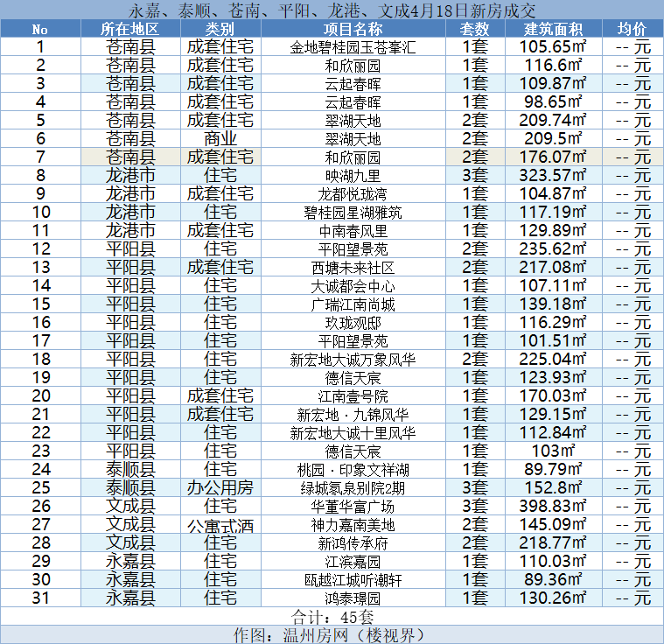This screenshot has width=664, height=644.
Task: Click the project cell 映湖九里
Action: tap(353, 175)
